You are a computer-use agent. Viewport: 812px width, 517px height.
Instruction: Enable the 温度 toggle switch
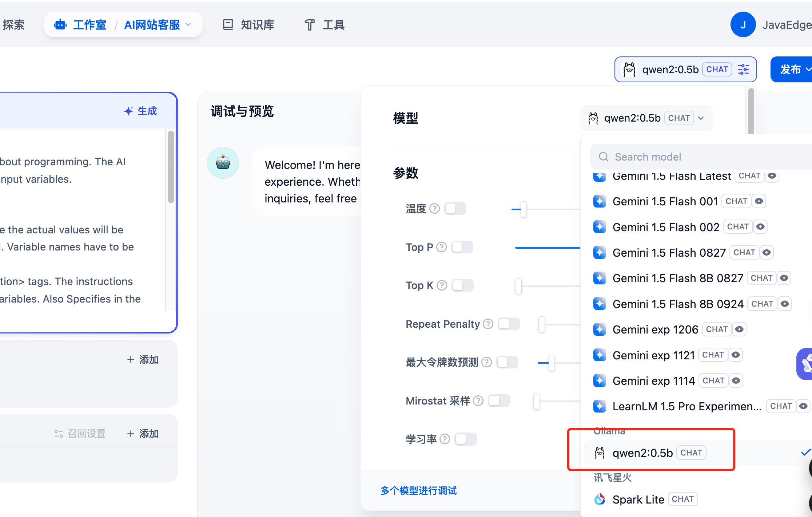click(455, 209)
